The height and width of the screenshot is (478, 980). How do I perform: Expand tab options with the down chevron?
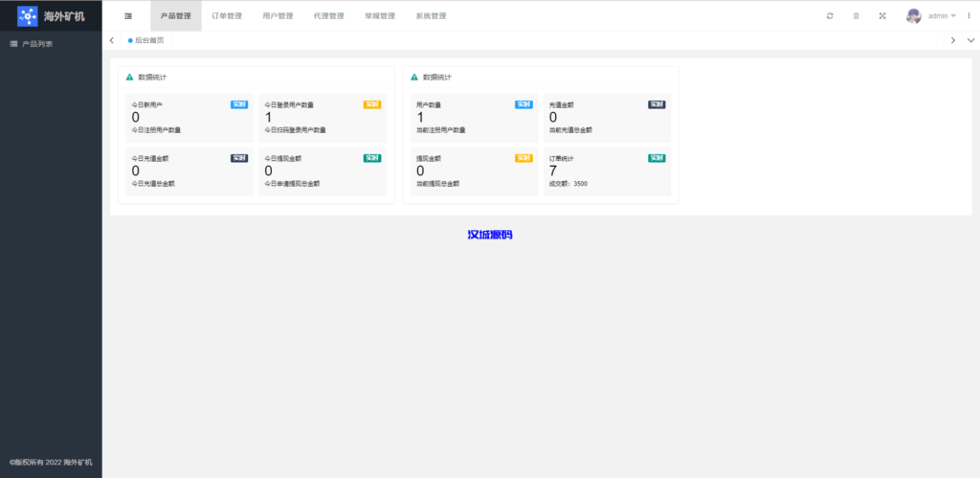[970, 40]
